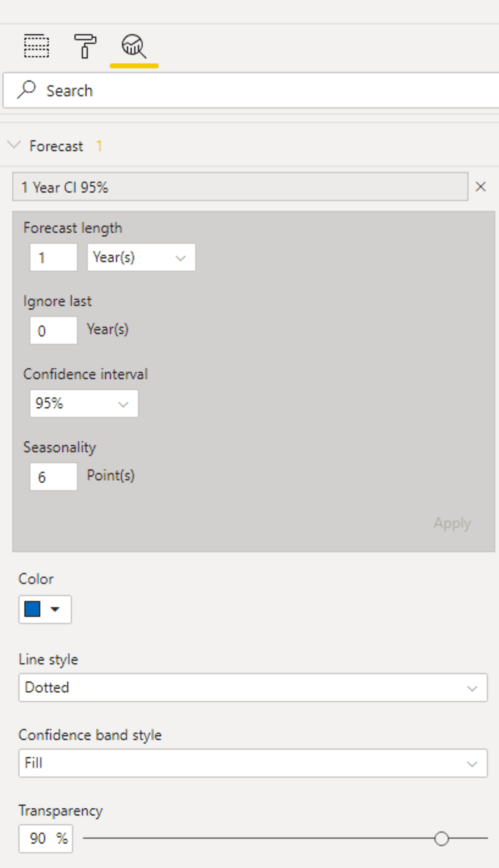Screen dimensions: 499x868
Task: Open the Confidence band style Fill dropdown
Action: pos(253,763)
